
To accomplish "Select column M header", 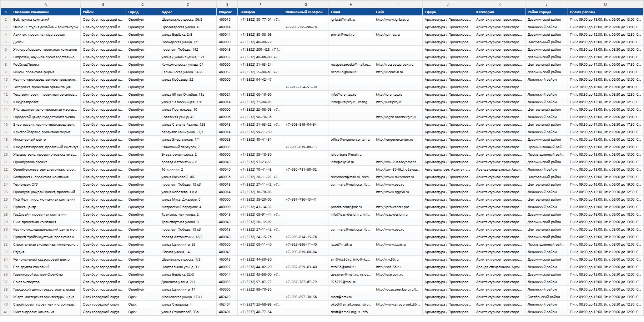I will point(605,5).
